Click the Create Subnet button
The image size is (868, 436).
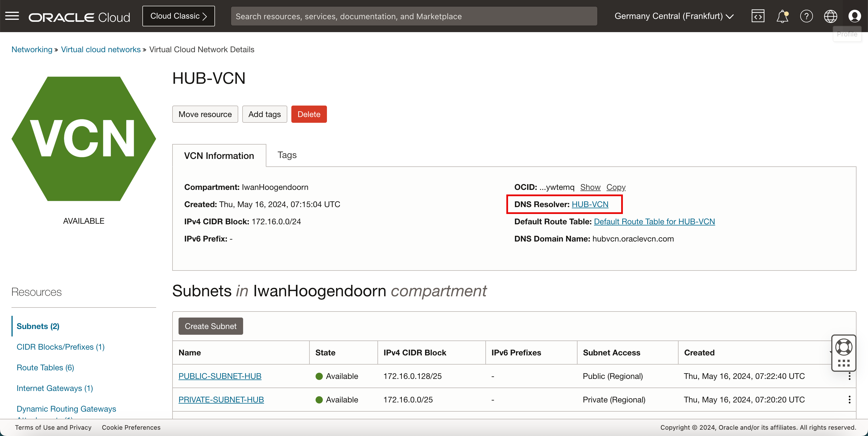point(211,326)
